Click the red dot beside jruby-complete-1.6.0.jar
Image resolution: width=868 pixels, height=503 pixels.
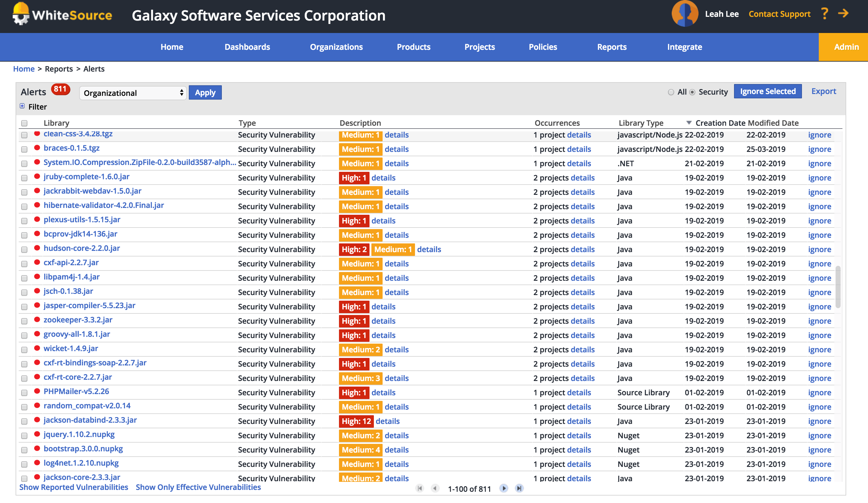37,176
